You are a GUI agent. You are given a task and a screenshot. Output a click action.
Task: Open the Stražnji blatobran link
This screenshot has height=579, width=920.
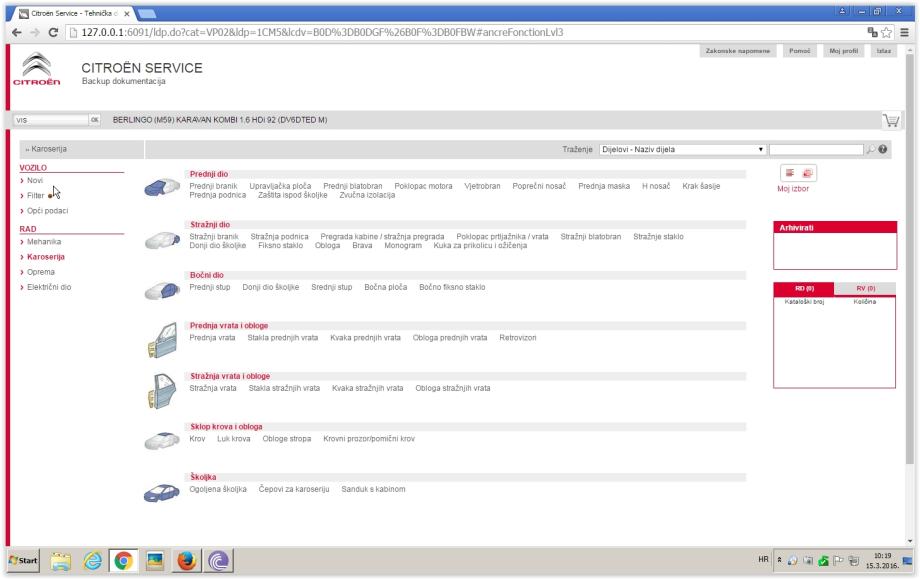[590, 236]
